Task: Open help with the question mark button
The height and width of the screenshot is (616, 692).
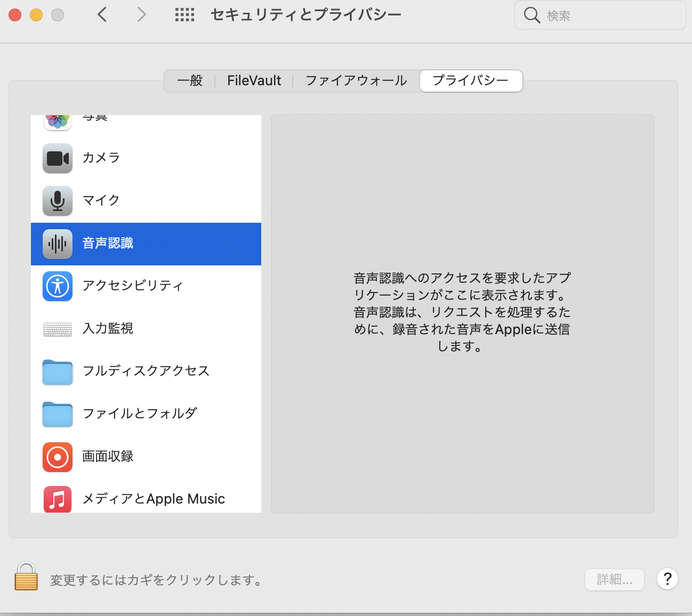Action: [x=667, y=579]
